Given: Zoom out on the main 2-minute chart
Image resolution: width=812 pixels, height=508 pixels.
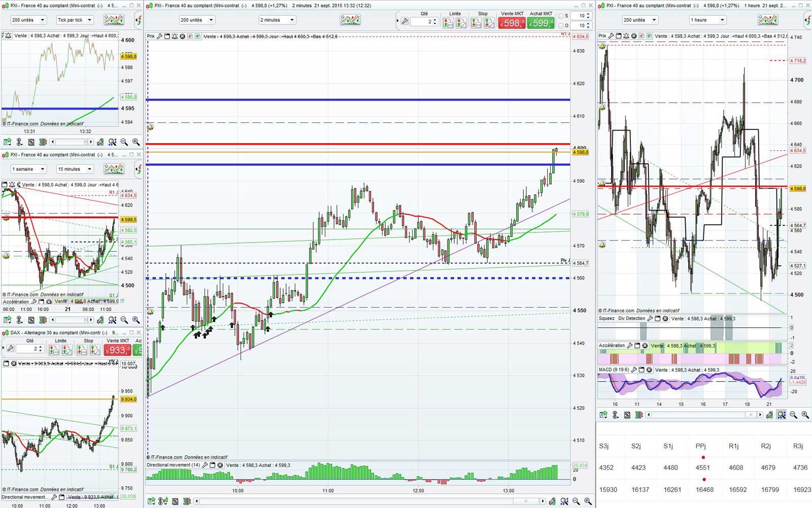Looking at the screenshot, I should [x=576, y=501].
